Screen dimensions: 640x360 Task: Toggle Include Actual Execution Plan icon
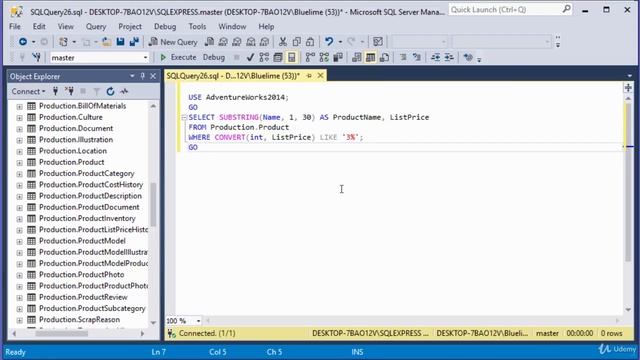[x=310, y=58]
